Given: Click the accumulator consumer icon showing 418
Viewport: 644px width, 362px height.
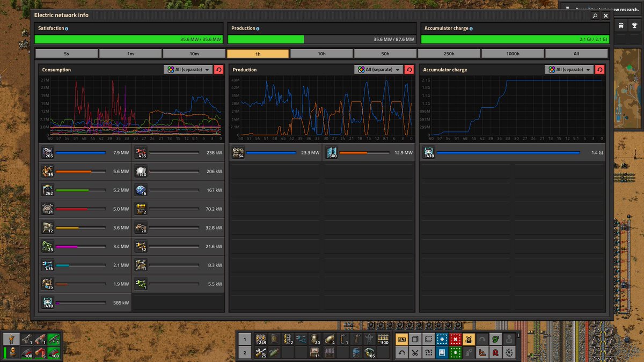Looking at the screenshot, I should point(48,303).
